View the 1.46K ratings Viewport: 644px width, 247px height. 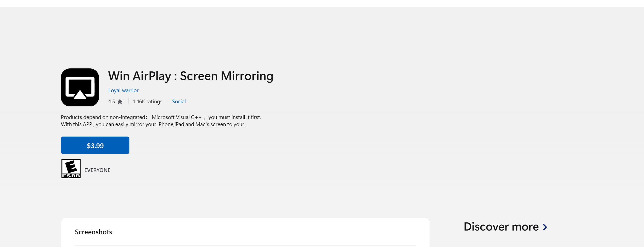(147, 102)
